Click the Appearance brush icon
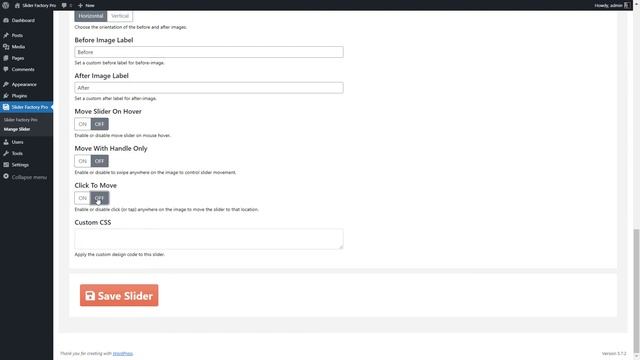The image size is (640, 360). coord(6,84)
